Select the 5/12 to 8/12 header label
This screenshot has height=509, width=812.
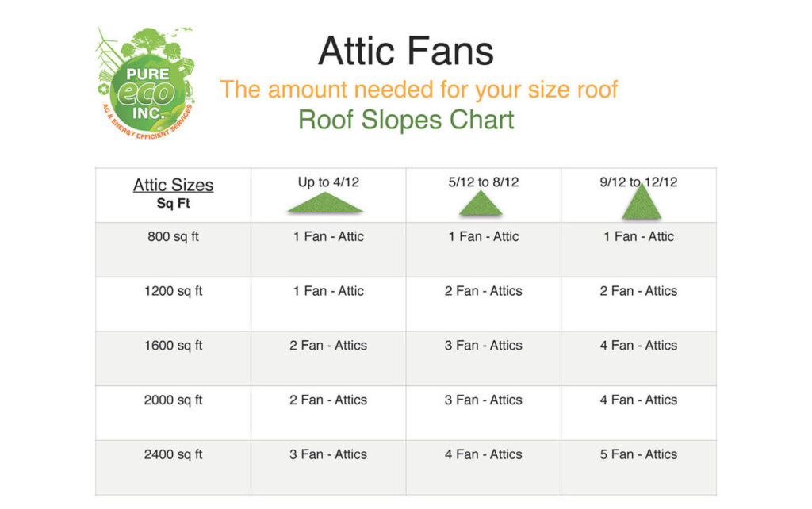tap(483, 182)
